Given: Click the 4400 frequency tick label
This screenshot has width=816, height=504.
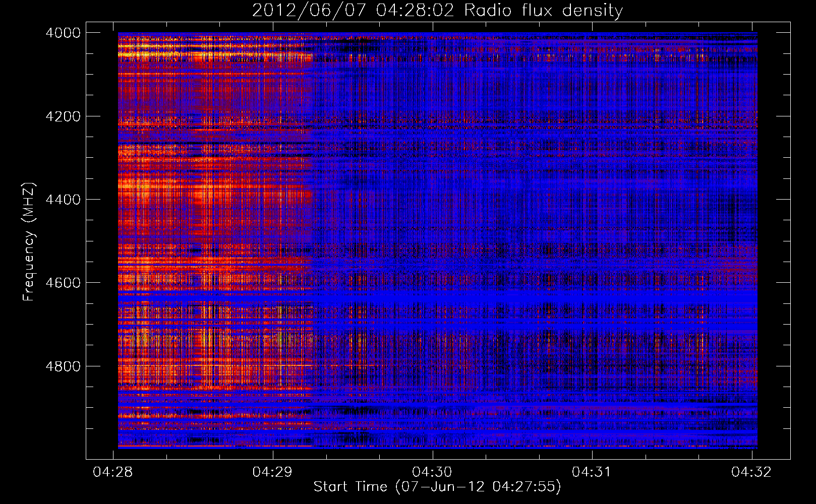Looking at the screenshot, I should [x=63, y=200].
